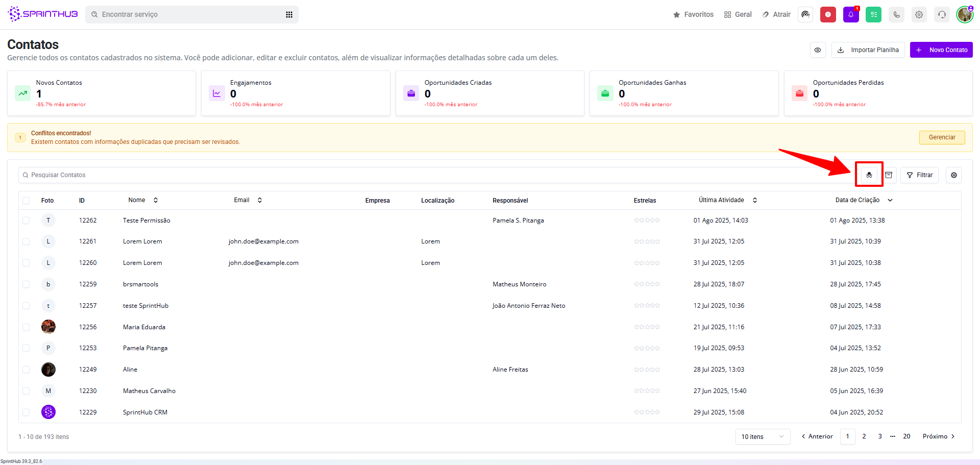Click the Novo Contato button
This screenshot has height=465, width=980.
941,50
